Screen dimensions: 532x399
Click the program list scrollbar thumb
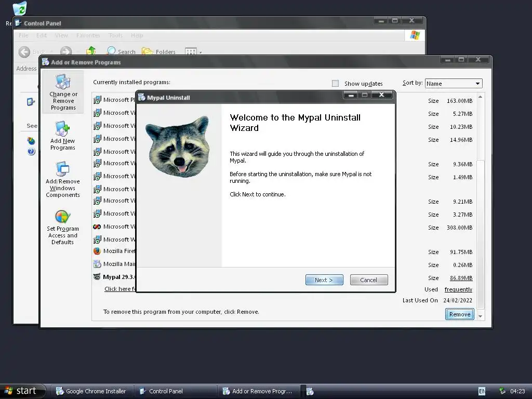tap(481, 234)
